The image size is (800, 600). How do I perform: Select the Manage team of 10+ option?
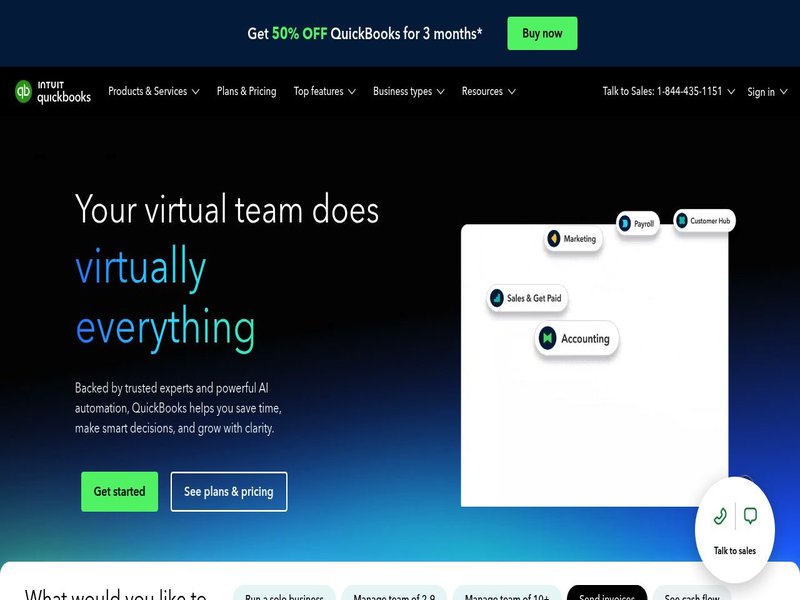click(507, 594)
